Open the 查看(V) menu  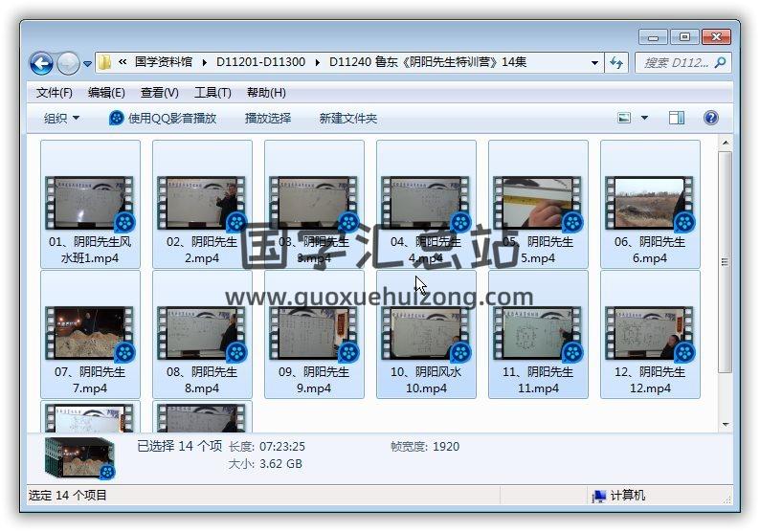pyautogui.click(x=160, y=93)
